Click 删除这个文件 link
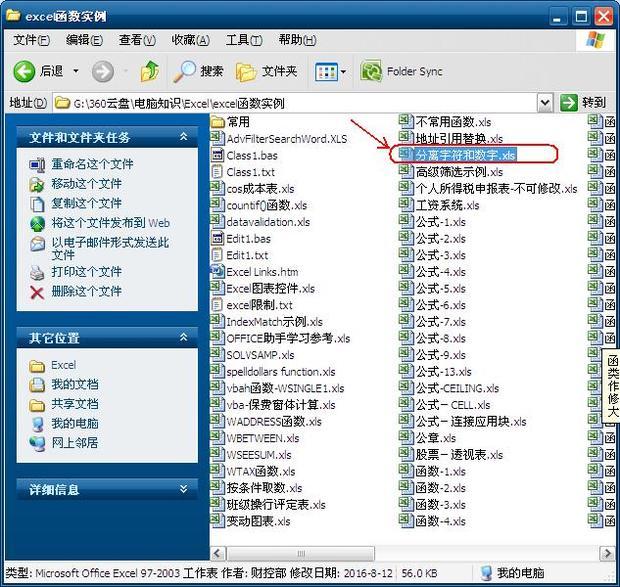This screenshot has width=620, height=587. 87,292
